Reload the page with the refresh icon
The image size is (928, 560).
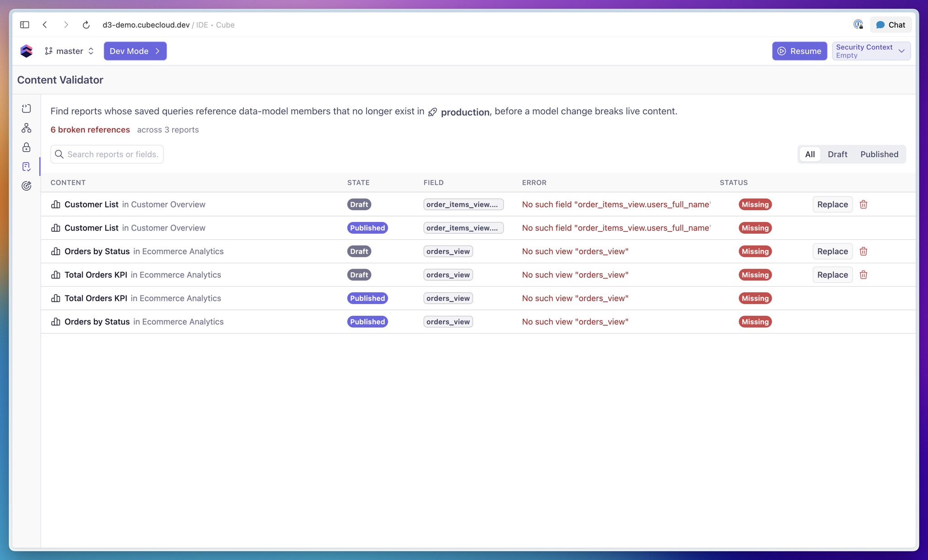(x=86, y=25)
